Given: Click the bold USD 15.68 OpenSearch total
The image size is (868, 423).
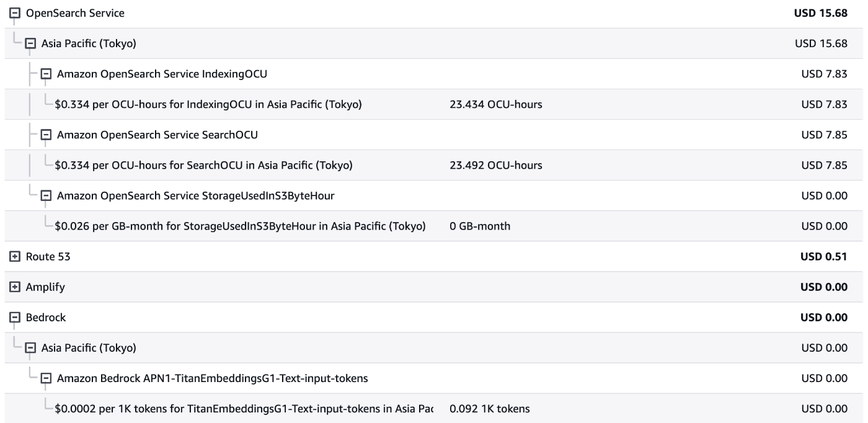Looking at the screenshot, I should (820, 13).
